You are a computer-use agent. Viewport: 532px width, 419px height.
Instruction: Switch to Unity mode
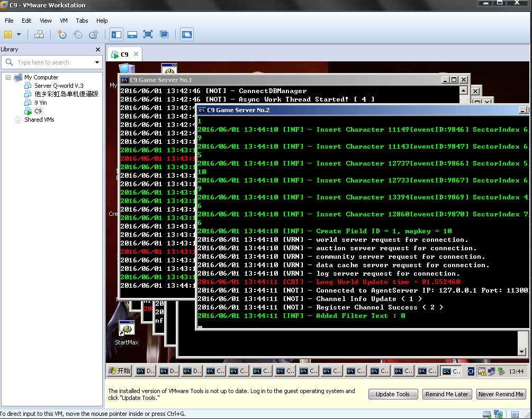[164, 34]
